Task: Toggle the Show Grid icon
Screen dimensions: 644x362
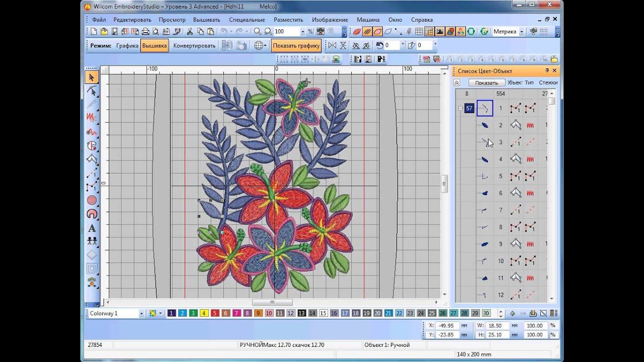Action: point(419,31)
